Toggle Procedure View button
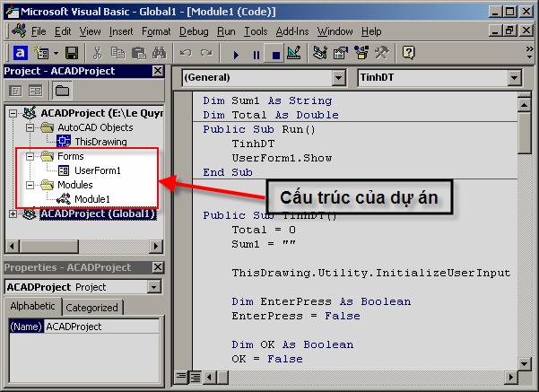Viewport: 539px width, 392px height. click(x=181, y=378)
